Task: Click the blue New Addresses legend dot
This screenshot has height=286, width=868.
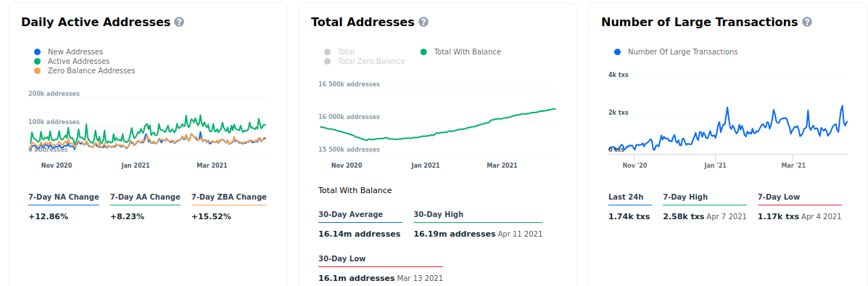Action: 38,52
